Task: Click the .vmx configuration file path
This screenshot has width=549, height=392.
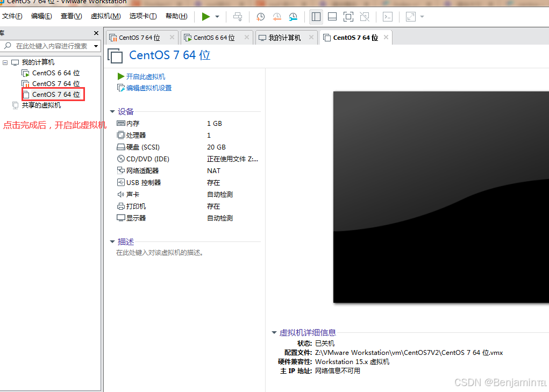Action: click(409, 353)
